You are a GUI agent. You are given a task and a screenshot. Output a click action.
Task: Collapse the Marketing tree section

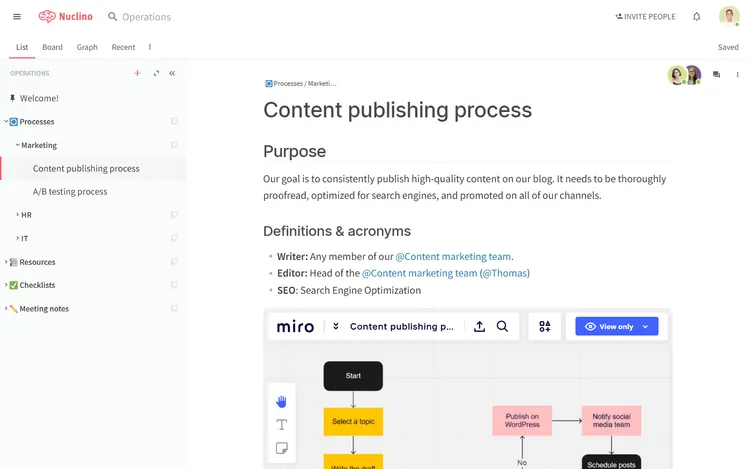tap(18, 145)
